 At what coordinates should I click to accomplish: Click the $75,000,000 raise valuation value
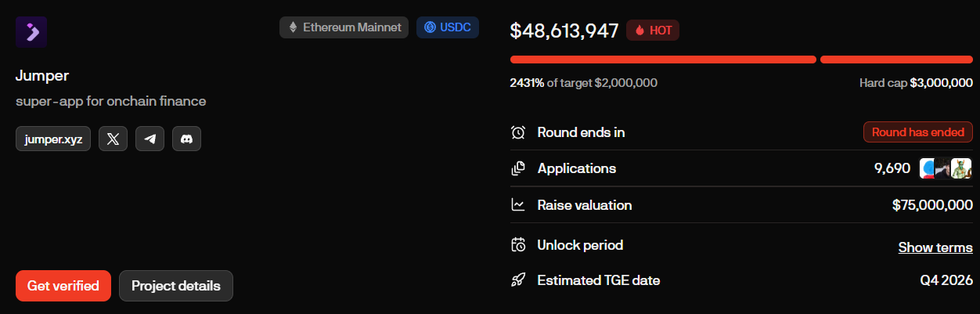click(932, 205)
